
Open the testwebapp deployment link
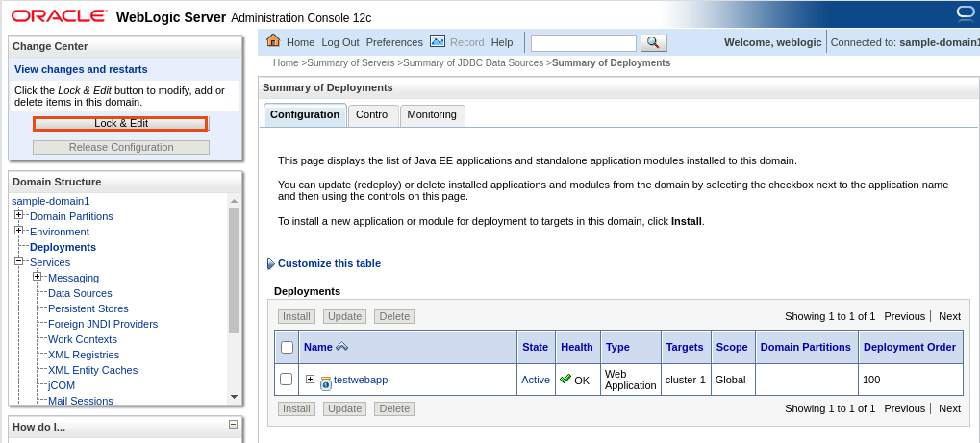point(361,380)
